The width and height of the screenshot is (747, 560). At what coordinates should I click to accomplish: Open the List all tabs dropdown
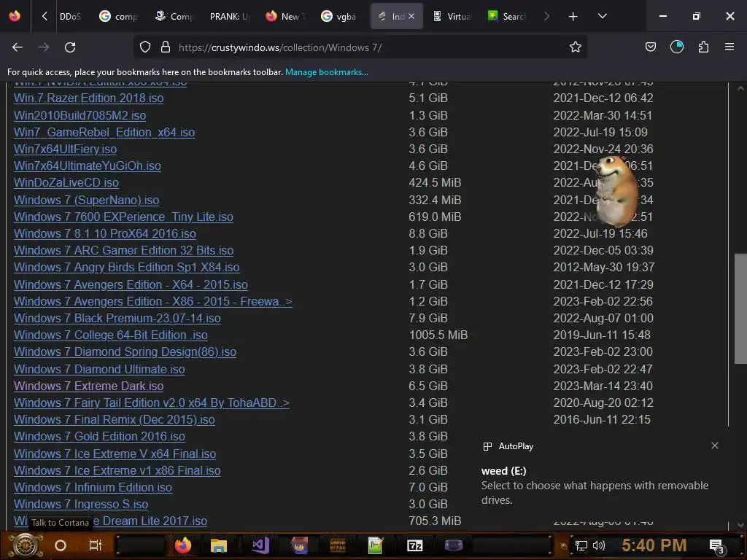click(x=602, y=16)
